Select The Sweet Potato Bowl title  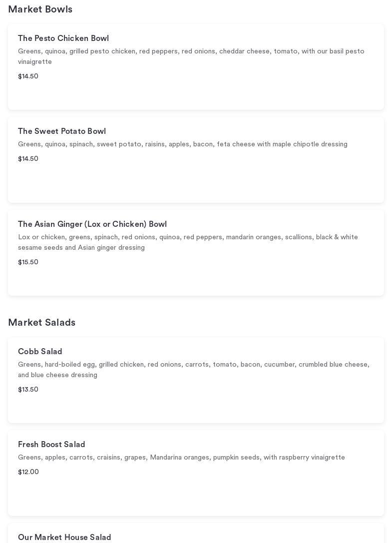tap(62, 131)
